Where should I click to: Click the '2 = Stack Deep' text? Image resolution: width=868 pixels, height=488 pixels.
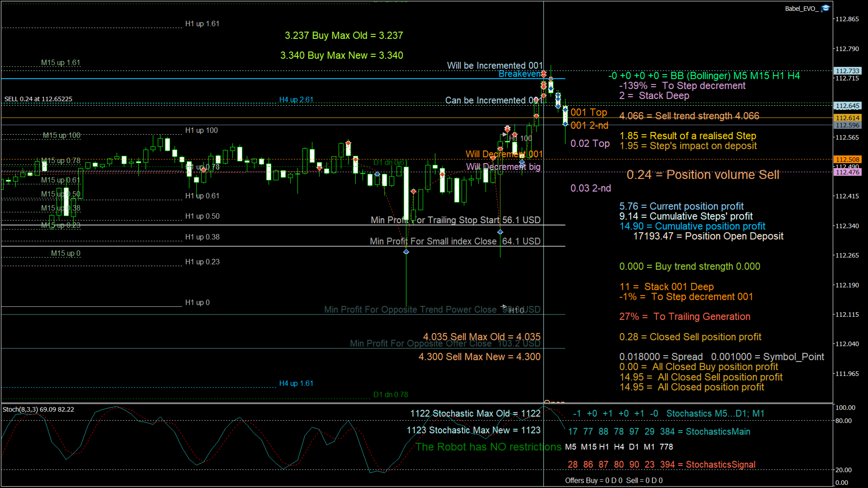click(x=654, y=95)
